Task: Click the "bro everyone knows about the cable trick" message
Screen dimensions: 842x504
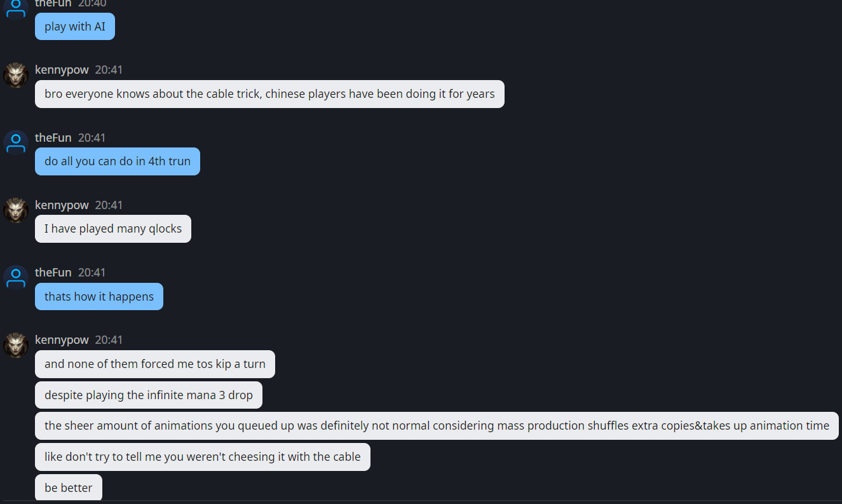Action: 269,94
